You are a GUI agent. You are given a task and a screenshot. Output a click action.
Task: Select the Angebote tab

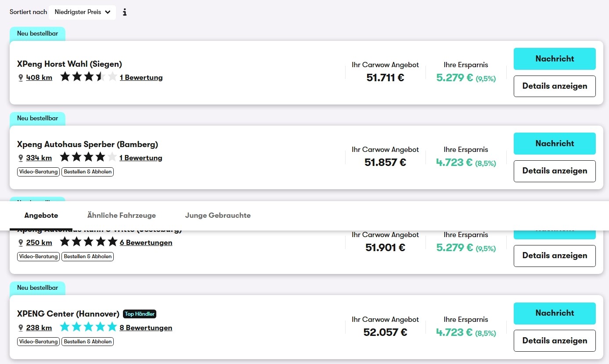41,216
